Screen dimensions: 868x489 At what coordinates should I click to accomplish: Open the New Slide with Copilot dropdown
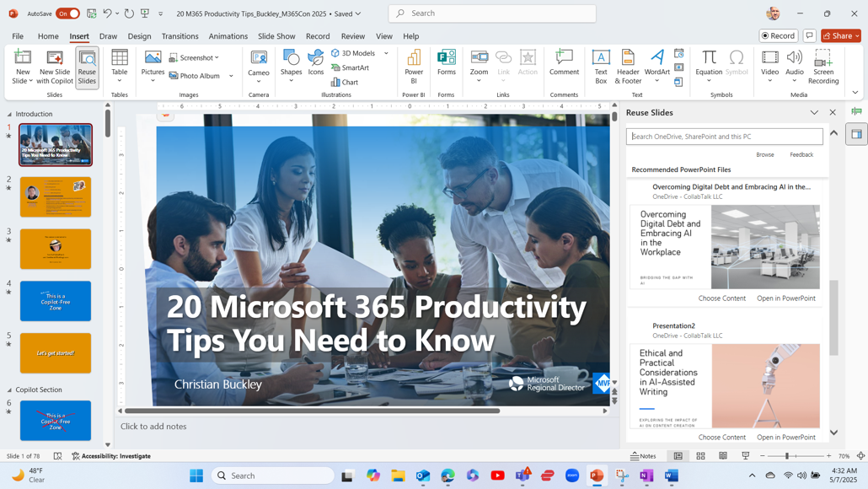[54, 66]
